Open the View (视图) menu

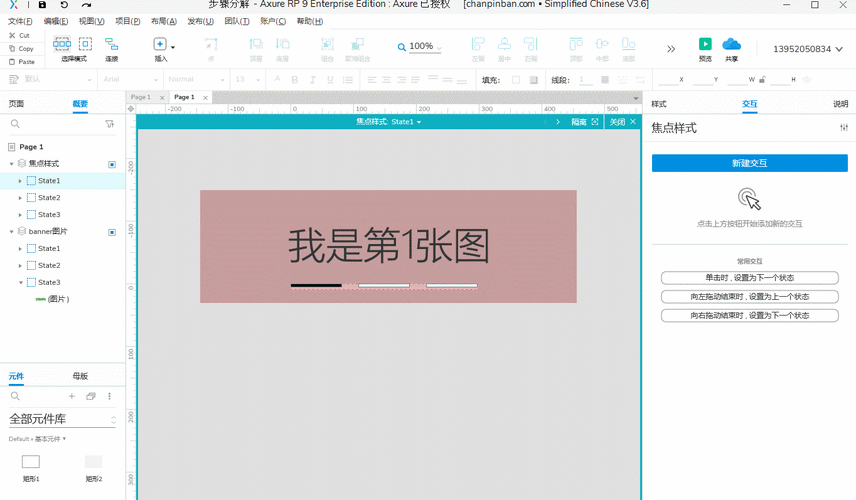(x=91, y=21)
